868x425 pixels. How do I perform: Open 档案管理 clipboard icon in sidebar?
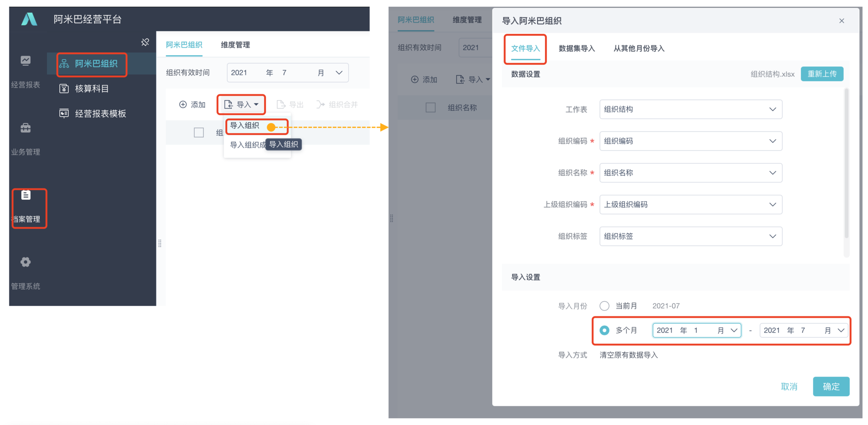[x=26, y=195]
